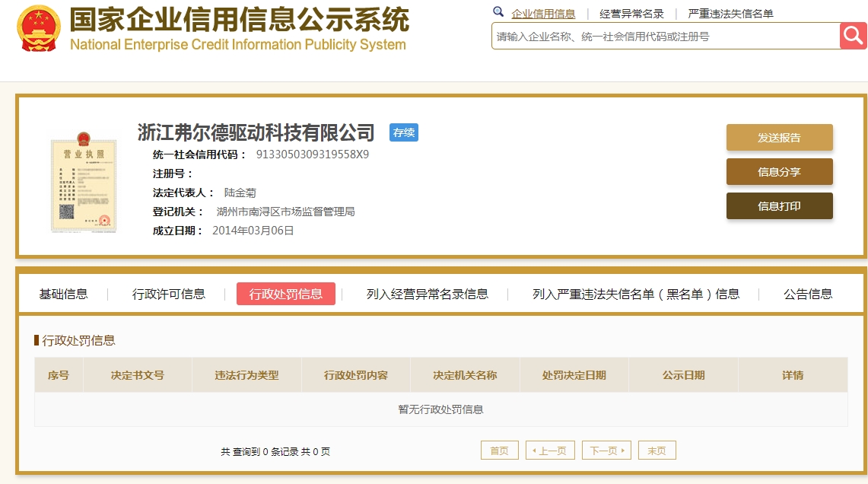Click the 处罚决定日期 column header
The height and width of the screenshot is (484, 868).
coord(574,375)
